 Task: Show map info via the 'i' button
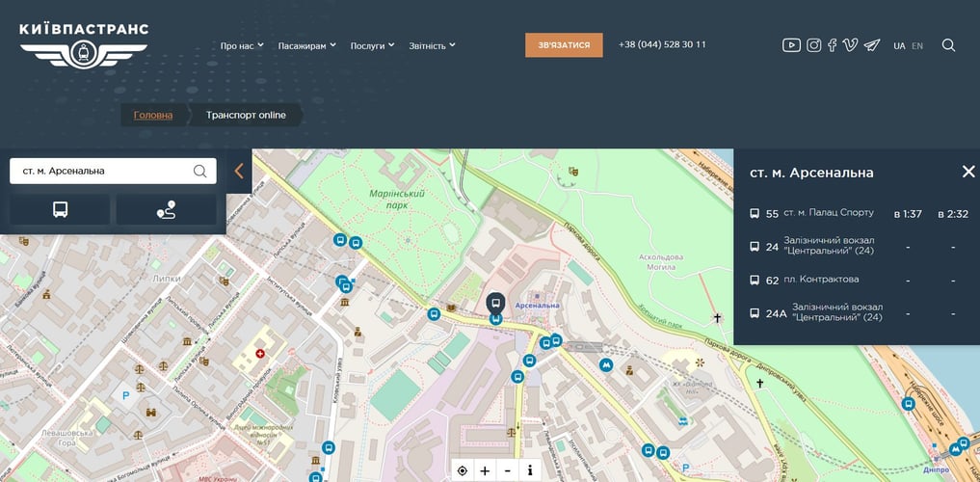click(530, 470)
